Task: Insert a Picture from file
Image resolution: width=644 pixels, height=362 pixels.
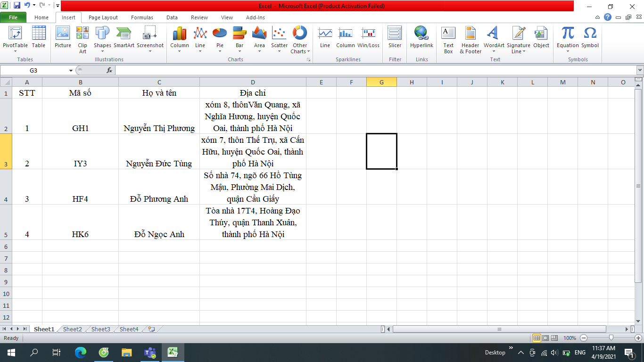Action: click(x=63, y=38)
